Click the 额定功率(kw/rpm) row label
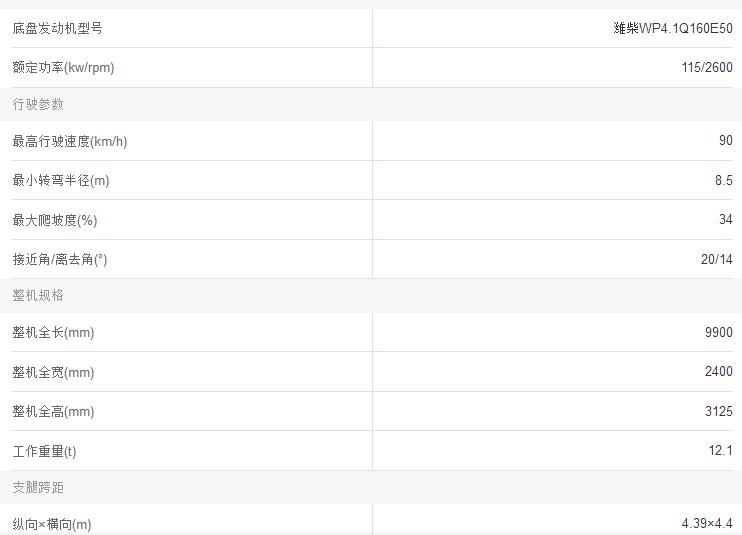Viewport: 742px width, 535px height. coord(63,68)
